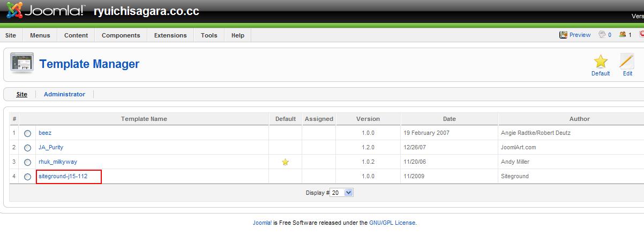
Task: Open the rhuk_milkyway template link
Action: click(x=58, y=162)
